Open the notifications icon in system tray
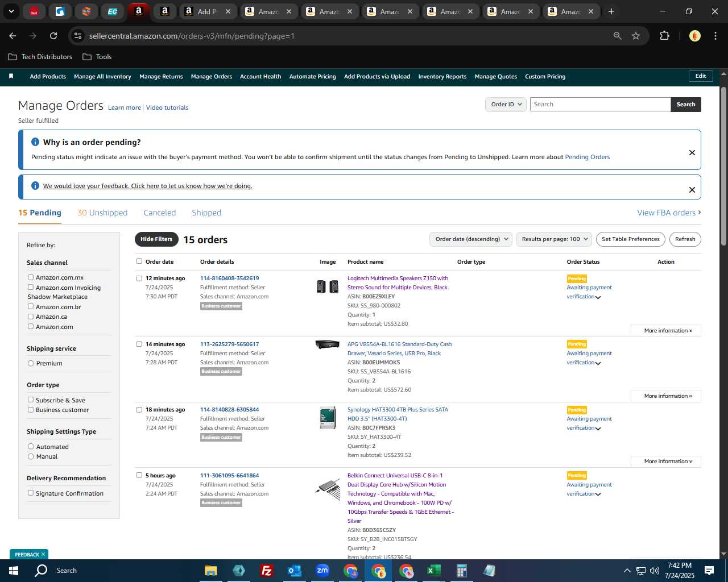This screenshot has width=728, height=582. coord(709,571)
